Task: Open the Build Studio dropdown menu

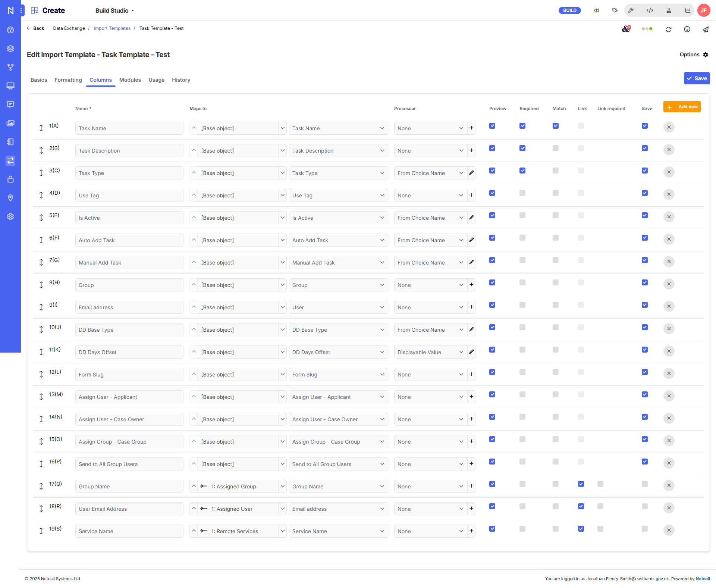Action: [x=114, y=10]
